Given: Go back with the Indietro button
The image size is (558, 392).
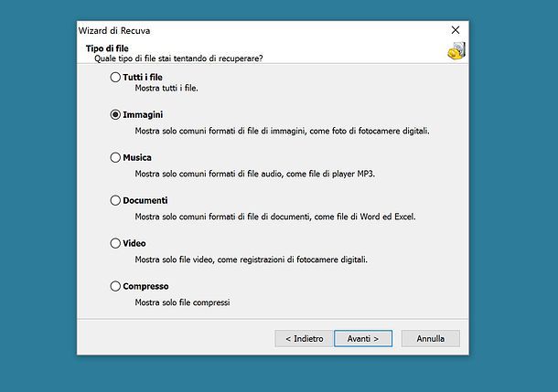Looking at the screenshot, I should [x=304, y=339].
